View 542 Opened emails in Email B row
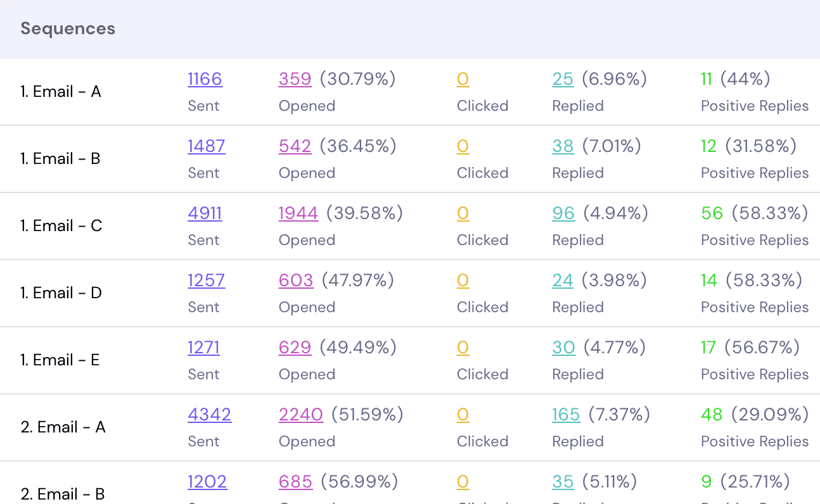Viewport: 820px width, 504px height. pos(295,146)
